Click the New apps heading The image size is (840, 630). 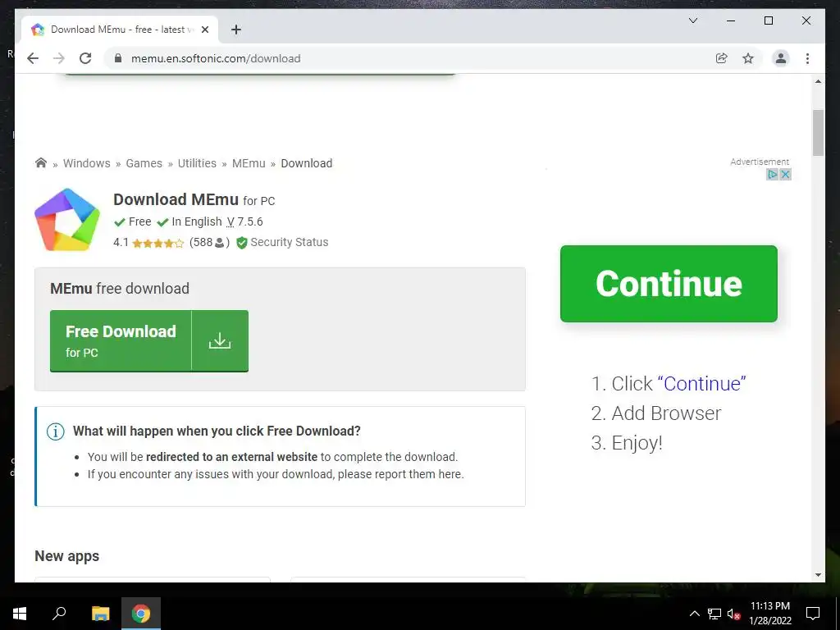[67, 556]
